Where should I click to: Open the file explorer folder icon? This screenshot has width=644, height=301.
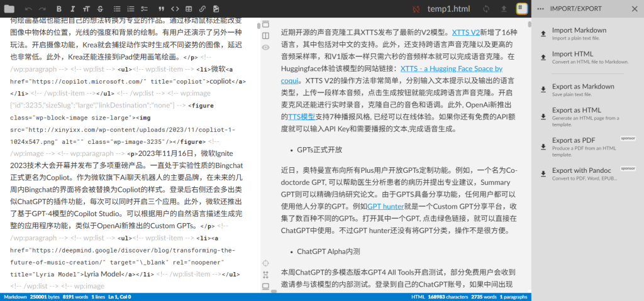point(9,9)
